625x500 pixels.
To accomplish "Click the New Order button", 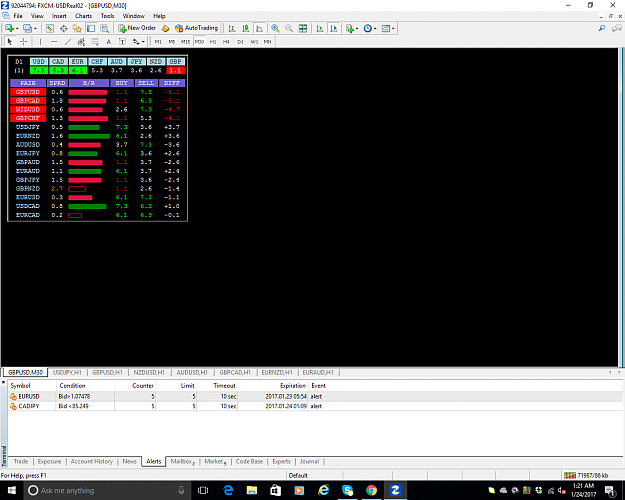I will pyautogui.click(x=137, y=28).
